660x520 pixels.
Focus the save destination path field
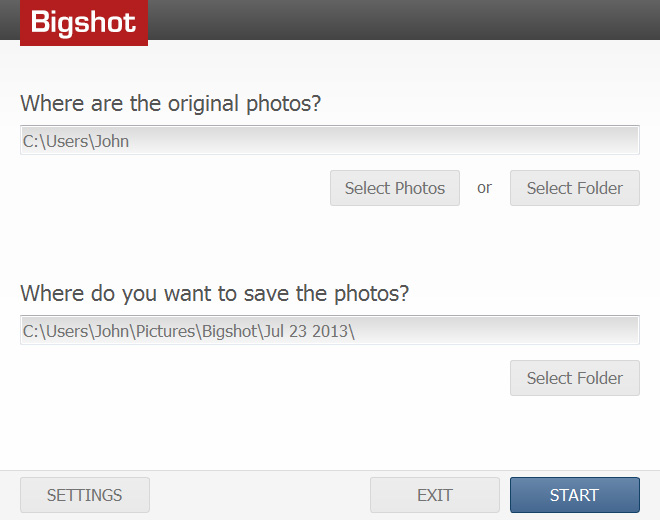coord(330,330)
